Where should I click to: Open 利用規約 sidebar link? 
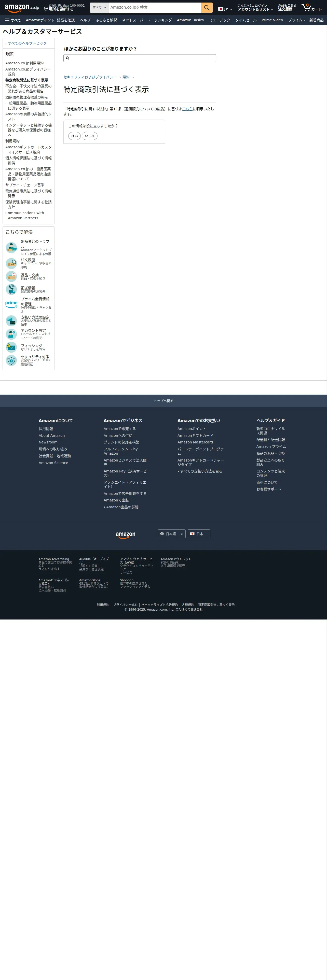[12, 141]
